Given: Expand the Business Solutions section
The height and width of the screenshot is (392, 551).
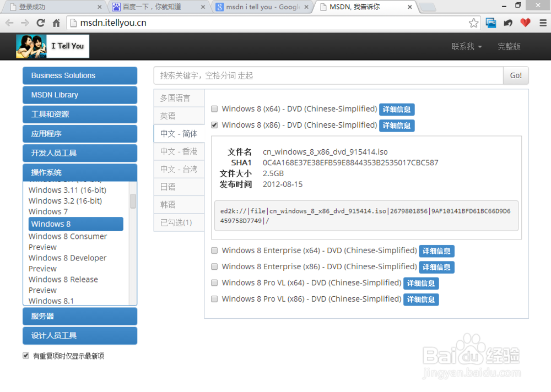Looking at the screenshot, I should (80, 75).
